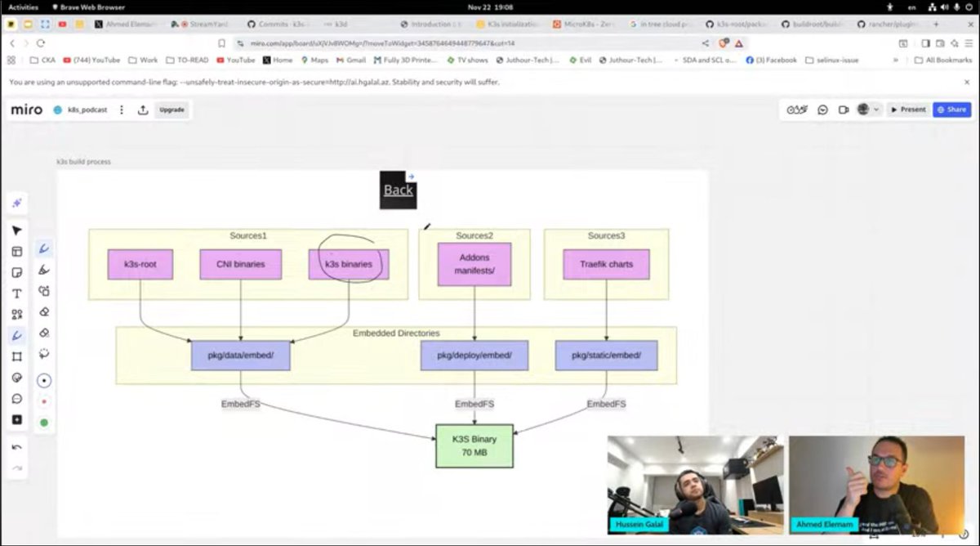980x546 pixels.
Task: Open the shapes tool in the left toolbar
Action: (x=16, y=315)
